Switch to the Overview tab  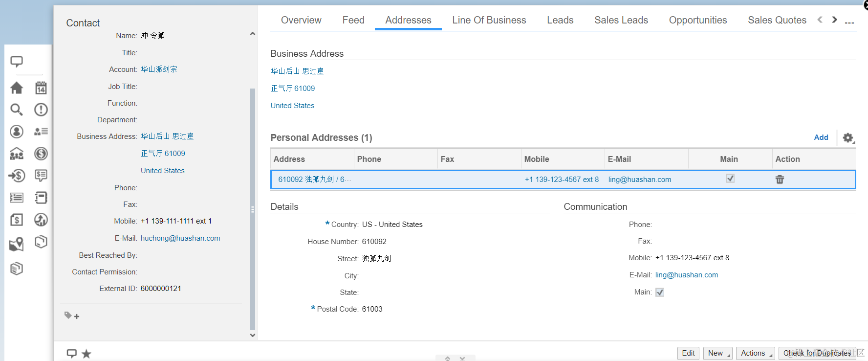click(x=301, y=20)
